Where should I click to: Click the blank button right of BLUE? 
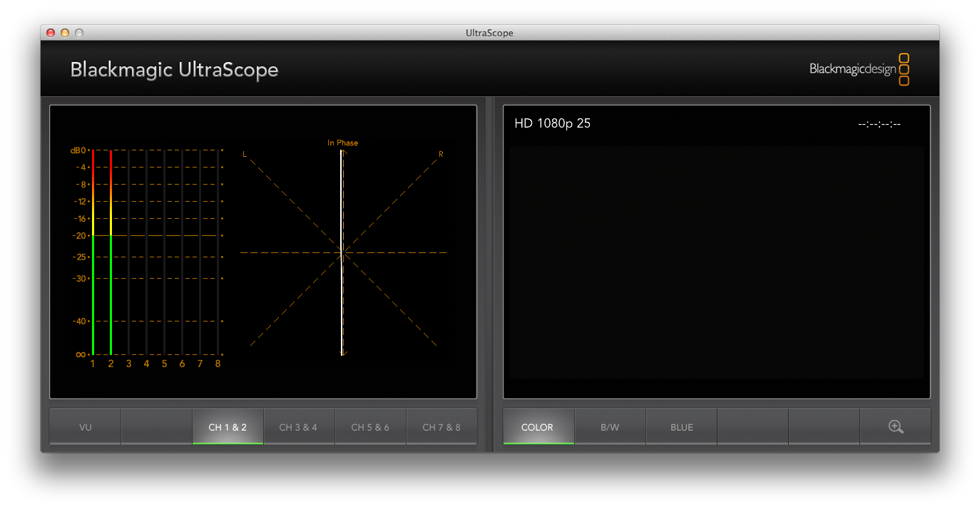click(x=752, y=426)
